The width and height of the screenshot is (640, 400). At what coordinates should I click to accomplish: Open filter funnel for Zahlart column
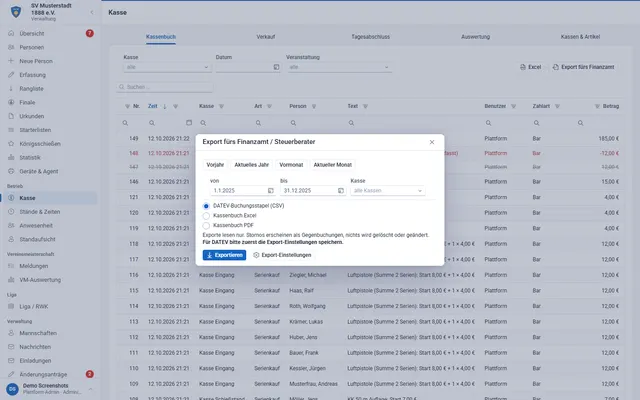(557, 107)
